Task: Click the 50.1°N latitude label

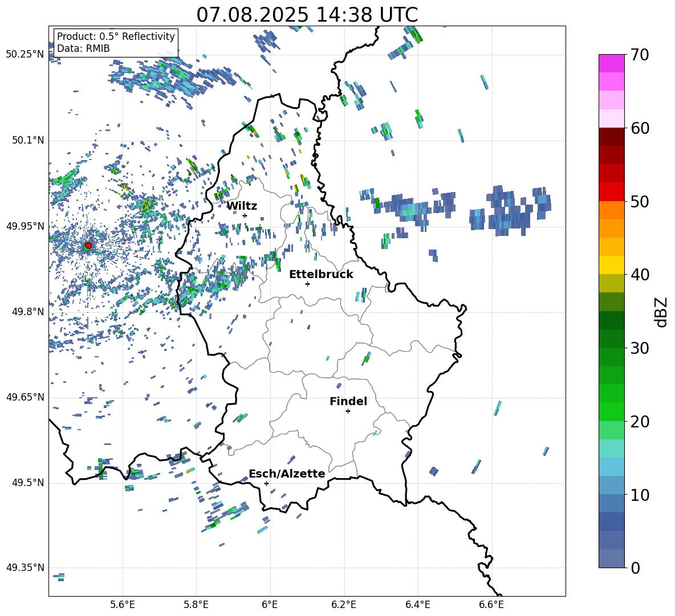Action: (27, 140)
